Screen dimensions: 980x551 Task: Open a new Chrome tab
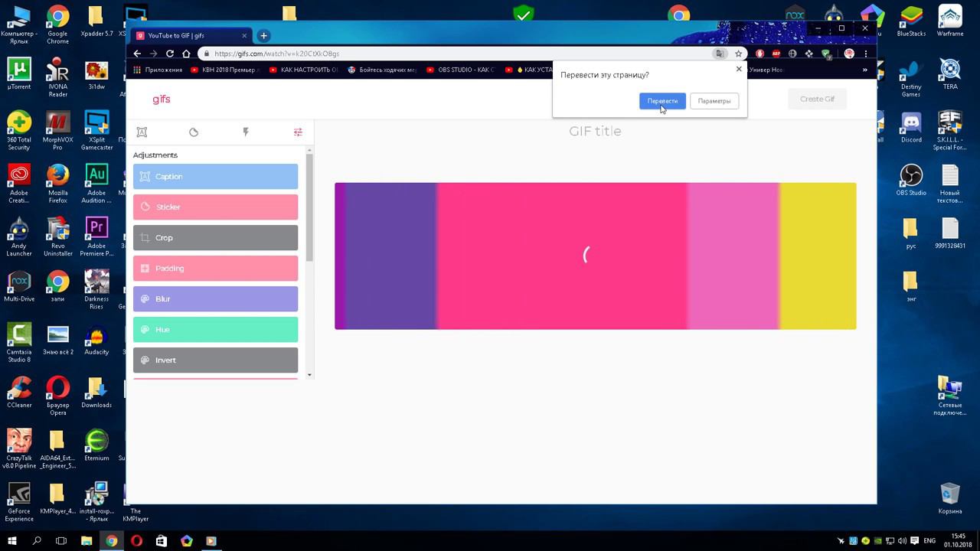coord(263,35)
